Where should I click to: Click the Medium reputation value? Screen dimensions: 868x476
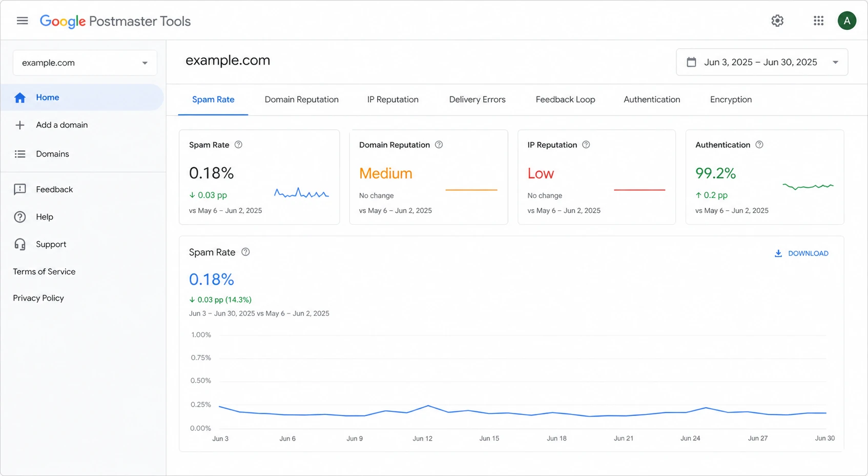pyautogui.click(x=385, y=173)
